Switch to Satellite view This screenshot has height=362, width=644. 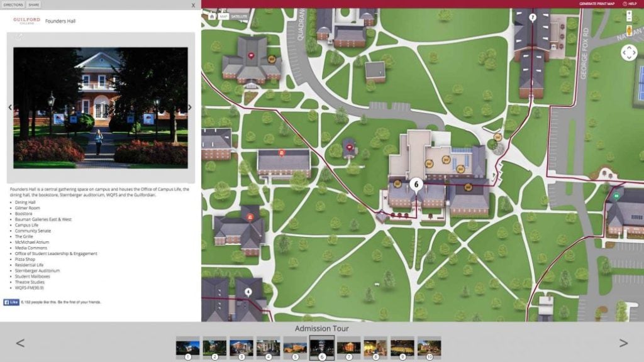[239, 17]
